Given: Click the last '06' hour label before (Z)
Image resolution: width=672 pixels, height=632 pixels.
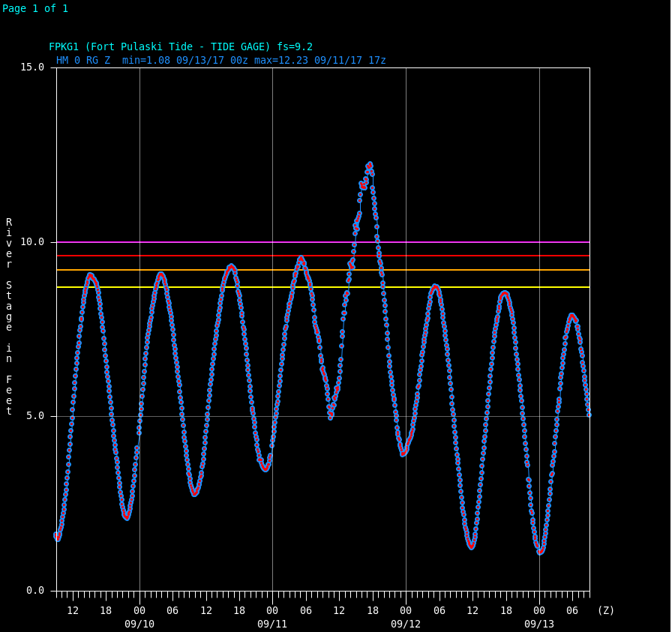Looking at the screenshot, I should pos(572,610).
